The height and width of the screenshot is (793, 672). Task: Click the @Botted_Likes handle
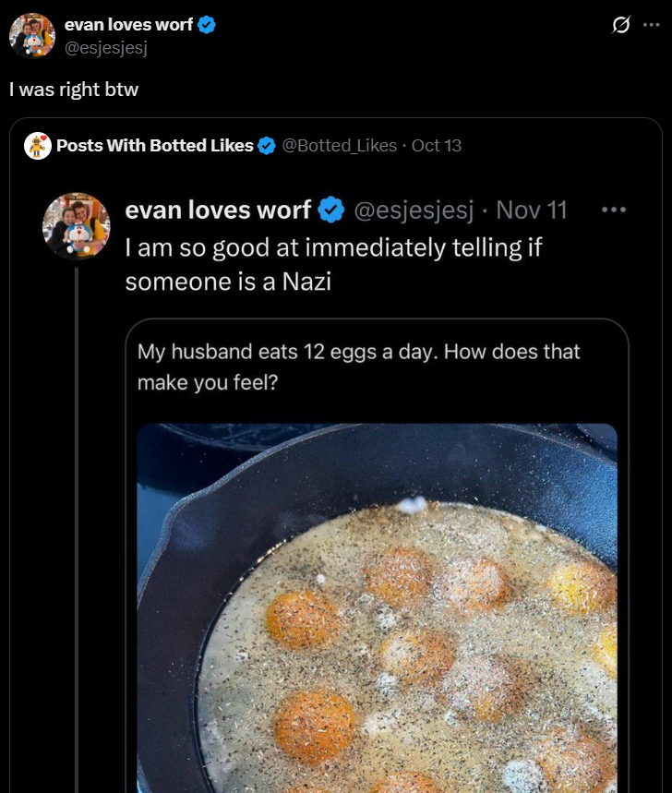click(339, 146)
